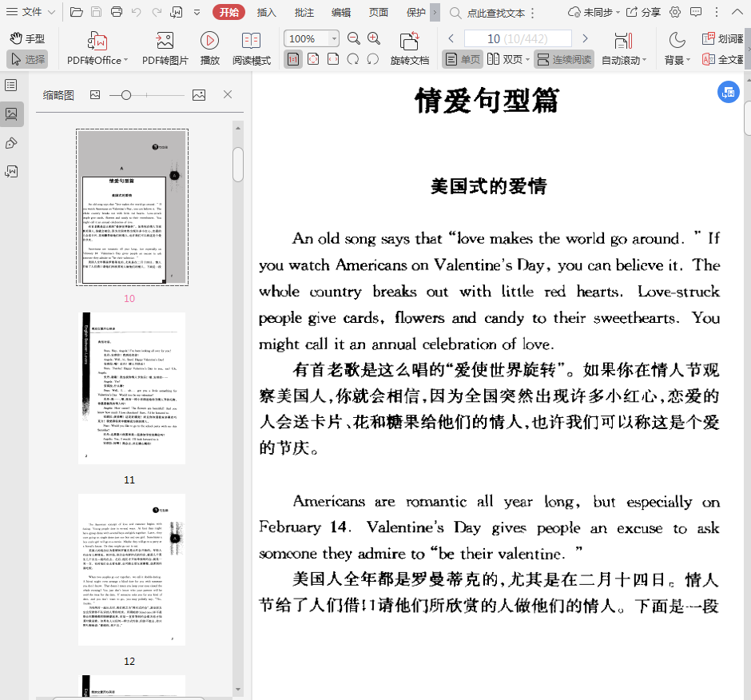The height and width of the screenshot is (700, 751).
Task: Open the 未同步 sync dropdown
Action: [x=594, y=13]
